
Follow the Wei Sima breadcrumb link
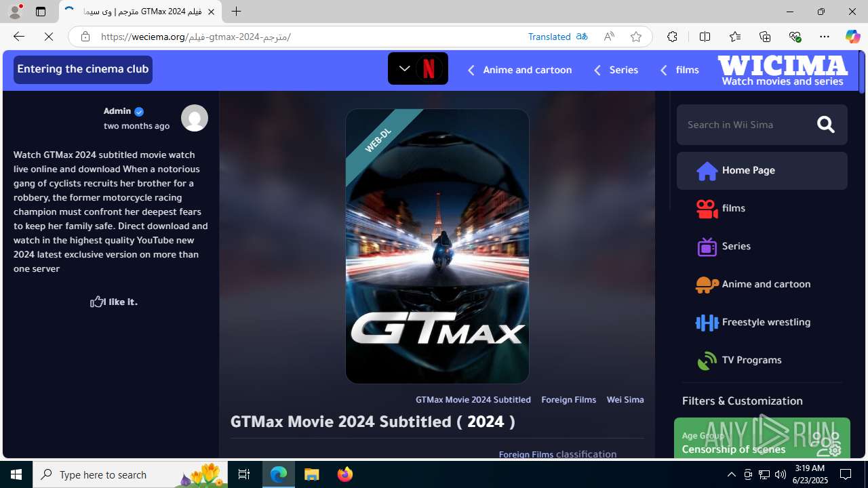625,400
